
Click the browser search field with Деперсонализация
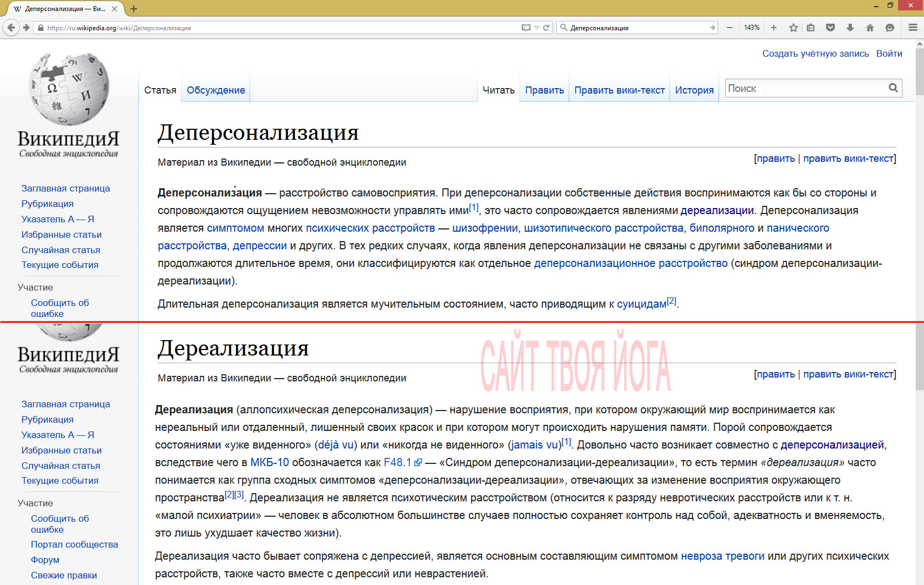pos(638,28)
